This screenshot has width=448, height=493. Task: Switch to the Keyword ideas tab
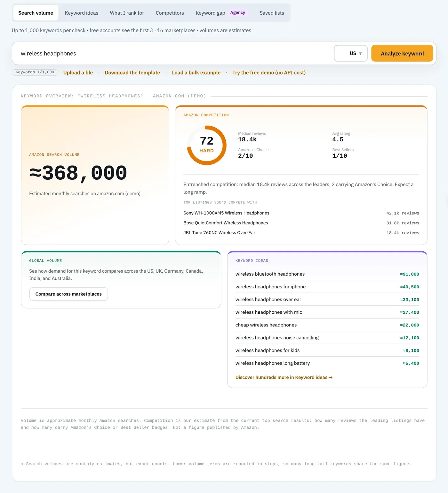[82, 13]
